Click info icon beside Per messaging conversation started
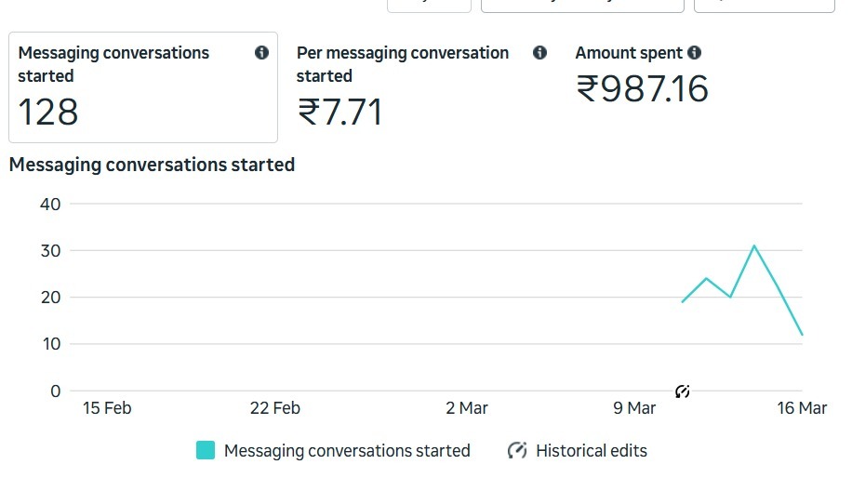The image size is (852, 504). [539, 53]
